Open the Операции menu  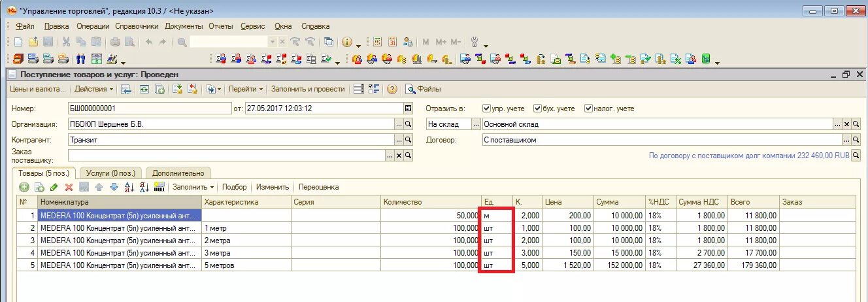tap(93, 26)
